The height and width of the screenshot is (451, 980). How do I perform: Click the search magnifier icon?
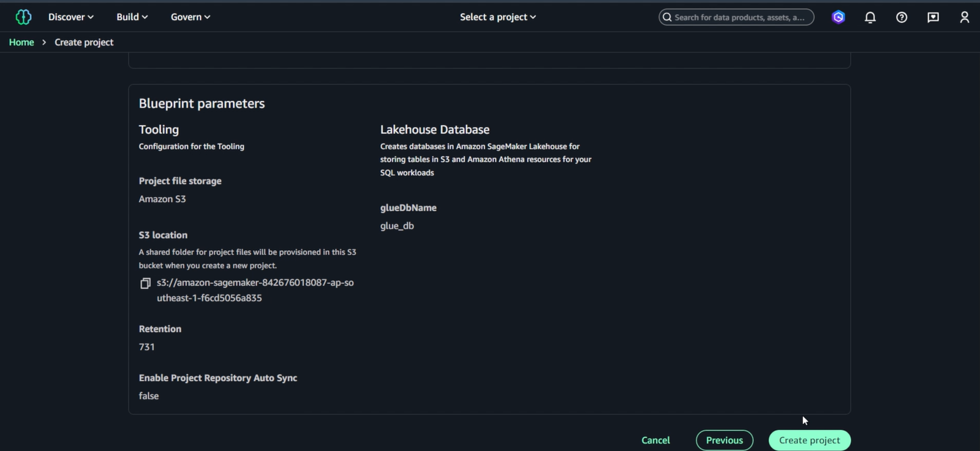coord(667,17)
